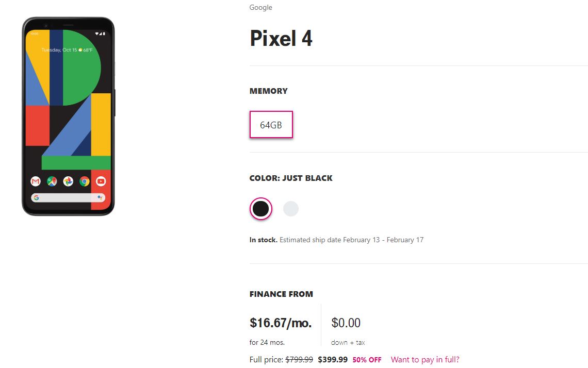Click the Chrome icon on the phone screen
Image resolution: width=588 pixels, height=368 pixels.
pyautogui.click(x=85, y=181)
